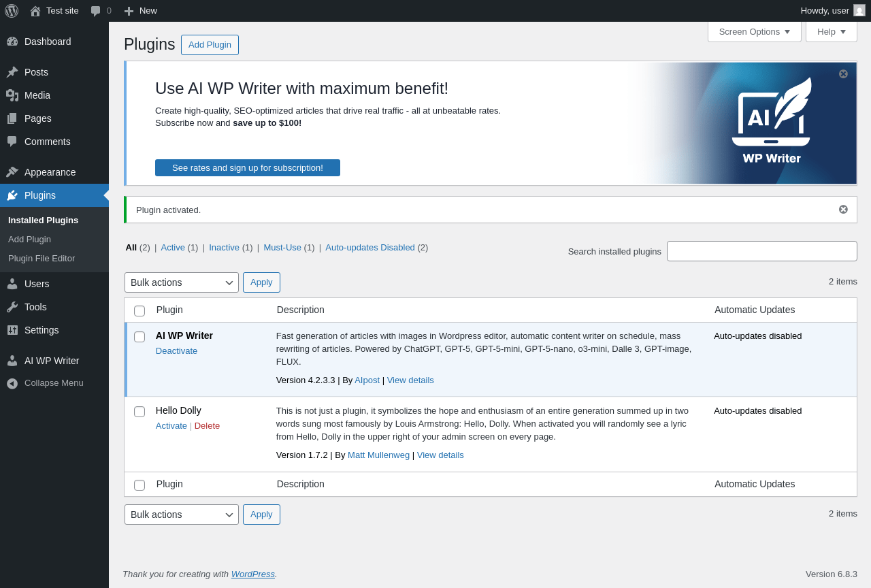Click the Collapse Menu arrow icon

[12, 383]
